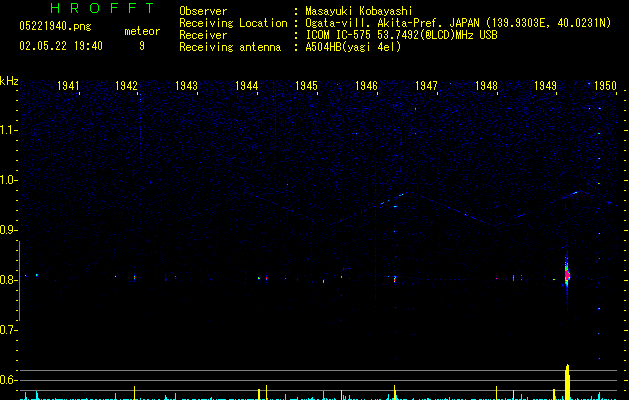Click the meteor label
This screenshot has width=629, height=400.
[x=142, y=31]
